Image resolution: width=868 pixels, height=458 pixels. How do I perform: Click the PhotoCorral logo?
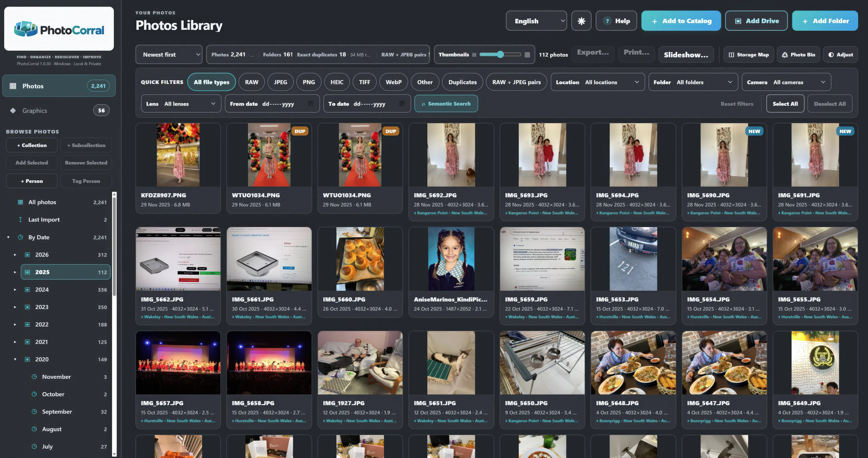pyautogui.click(x=59, y=29)
